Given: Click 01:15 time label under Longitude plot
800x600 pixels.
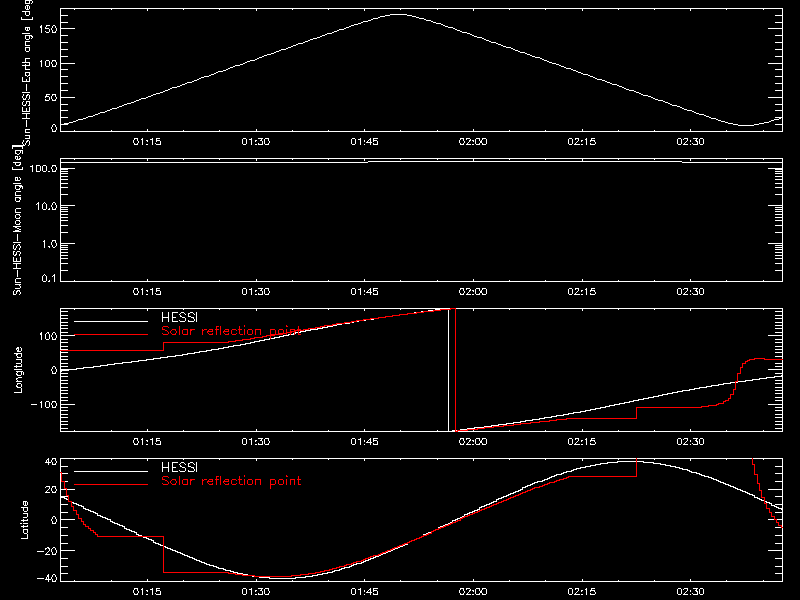Looking at the screenshot, I should point(147,441).
